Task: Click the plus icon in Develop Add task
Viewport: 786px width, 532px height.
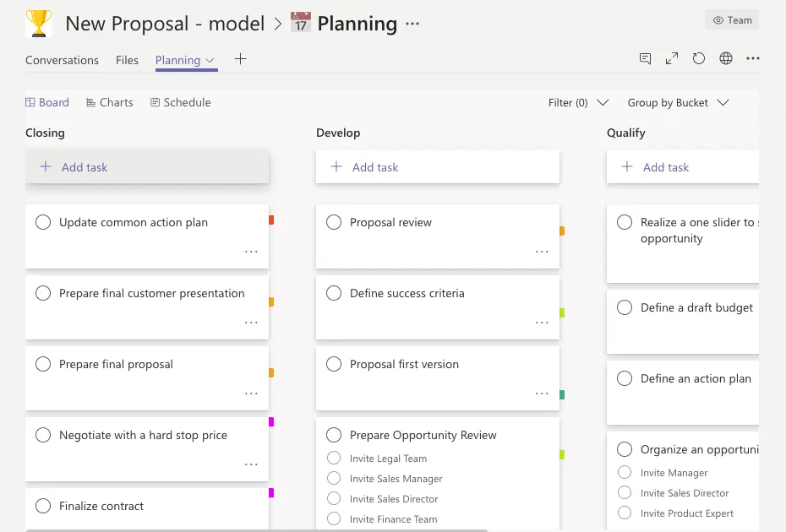Action: pos(336,167)
